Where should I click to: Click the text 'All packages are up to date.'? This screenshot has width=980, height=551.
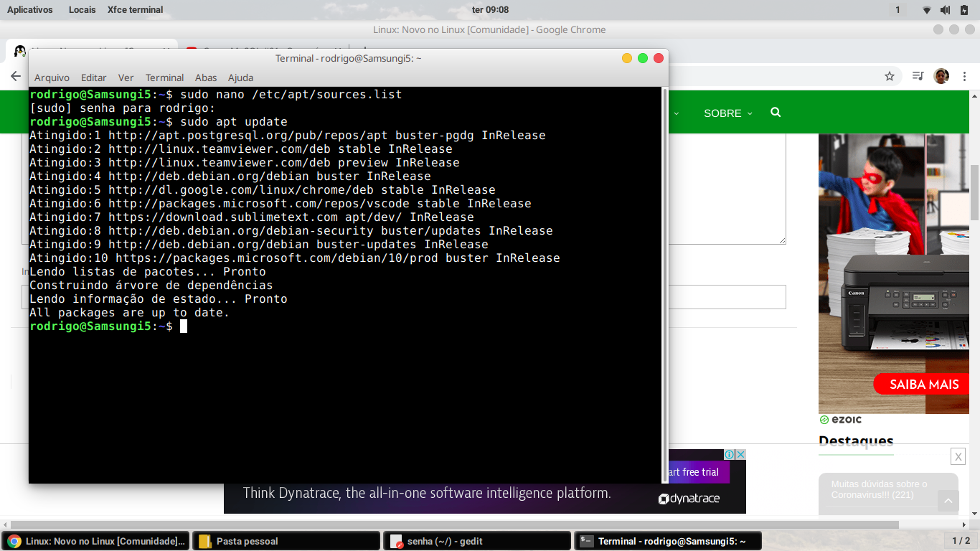129,313
